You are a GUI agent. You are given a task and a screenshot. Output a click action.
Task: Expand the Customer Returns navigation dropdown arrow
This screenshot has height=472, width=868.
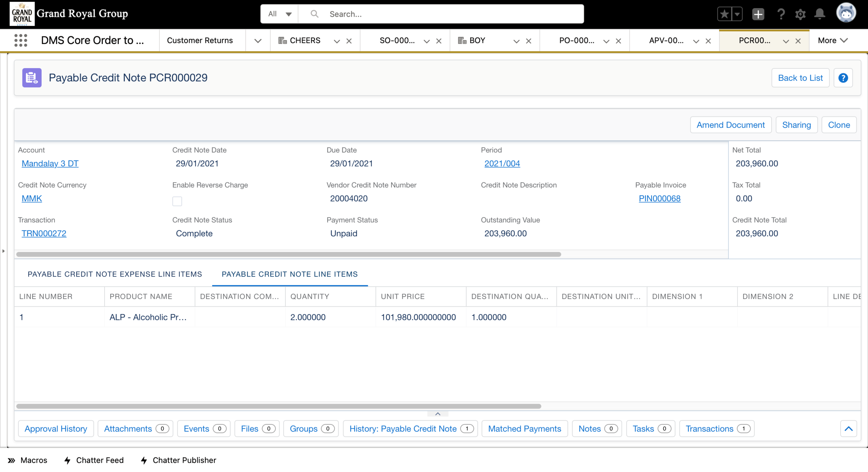tap(258, 41)
